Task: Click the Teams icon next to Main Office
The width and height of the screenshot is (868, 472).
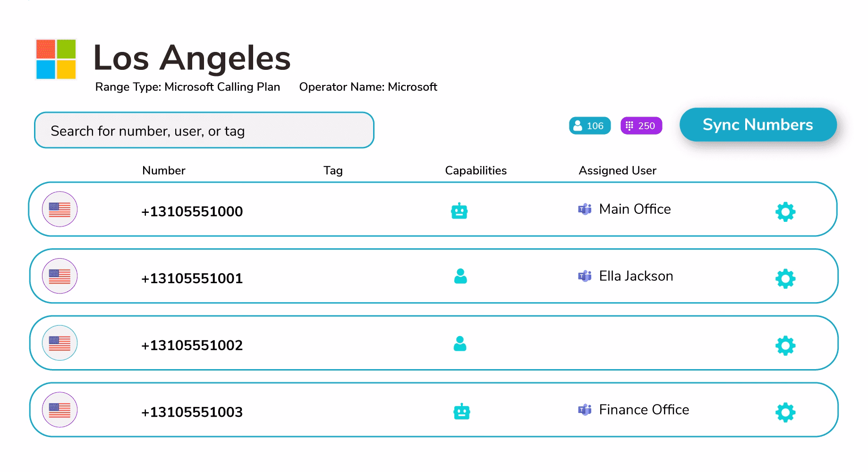Action: point(584,209)
